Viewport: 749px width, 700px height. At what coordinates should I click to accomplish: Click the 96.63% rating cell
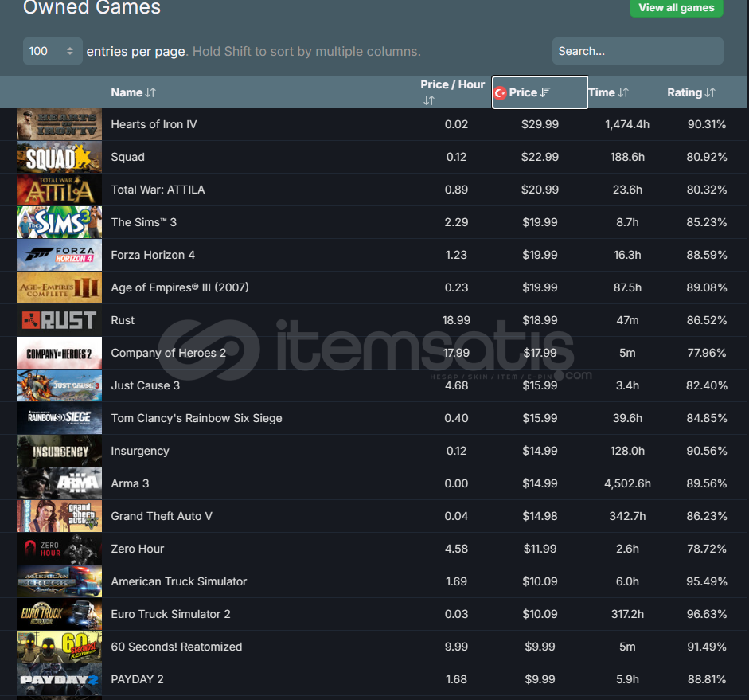click(x=707, y=614)
